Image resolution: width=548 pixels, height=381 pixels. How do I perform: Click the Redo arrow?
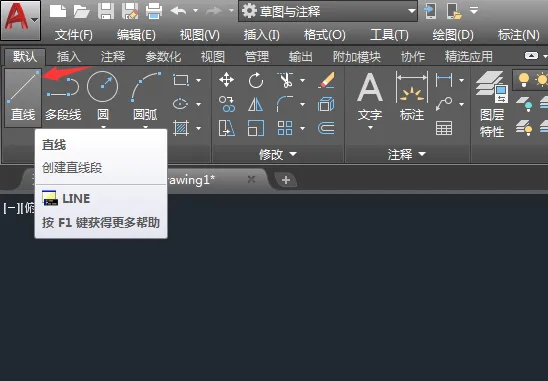pyautogui.click(x=214, y=11)
